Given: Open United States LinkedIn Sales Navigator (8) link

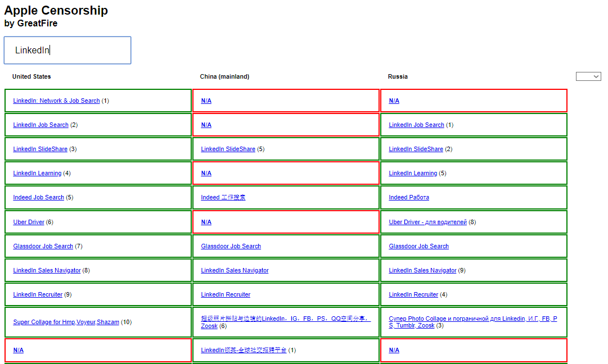Looking at the screenshot, I should (x=47, y=270).
